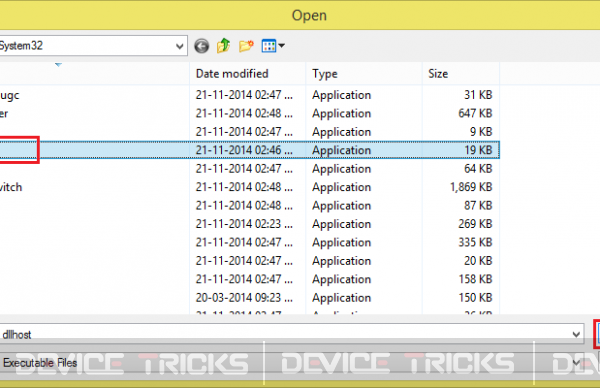Select the file row sized 87 KB
Viewport: 600px width, 388px height.
point(249,205)
